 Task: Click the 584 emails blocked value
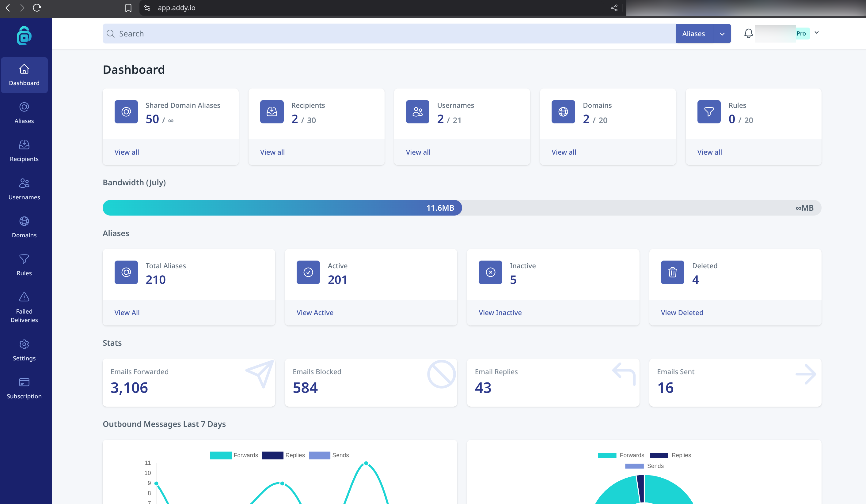tap(305, 388)
